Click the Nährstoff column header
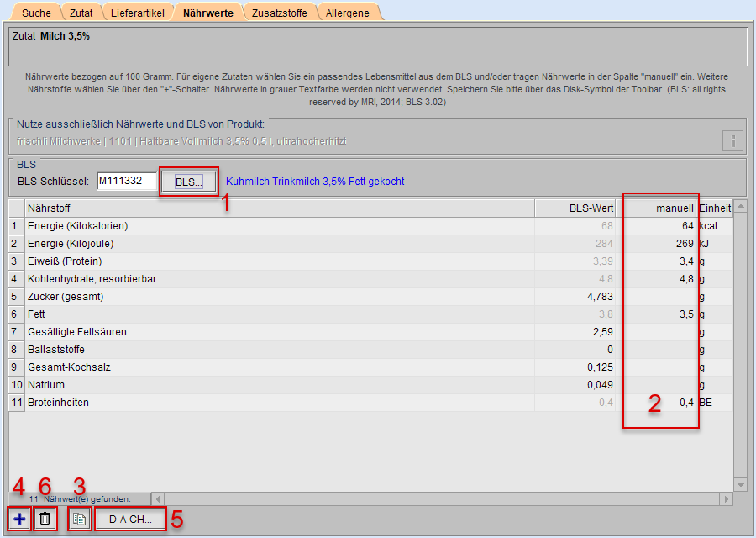The height and width of the screenshot is (538, 756). click(277, 208)
